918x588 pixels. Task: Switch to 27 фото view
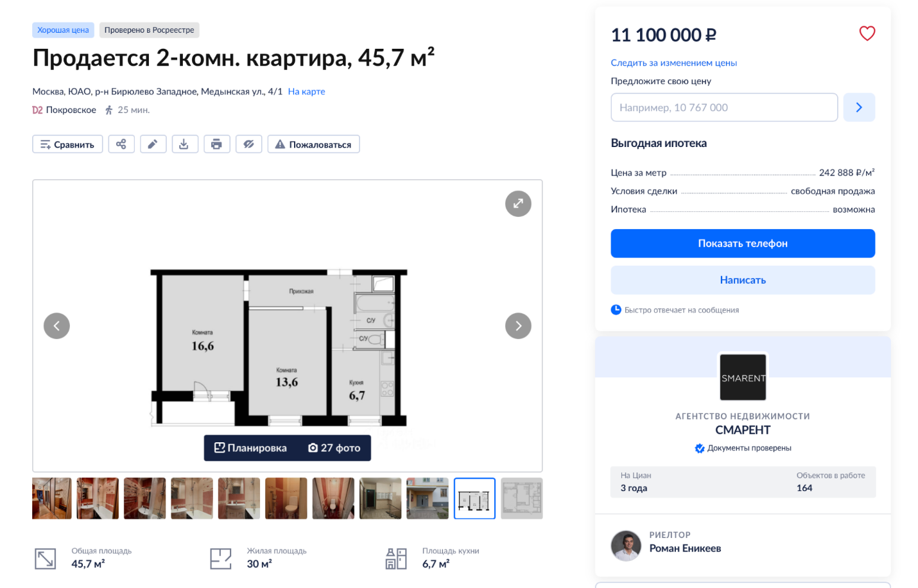coord(334,448)
